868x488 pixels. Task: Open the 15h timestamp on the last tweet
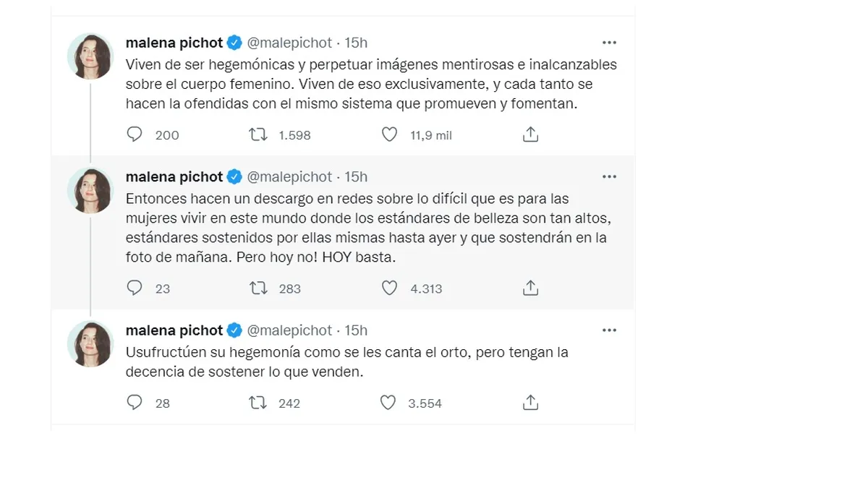point(356,330)
